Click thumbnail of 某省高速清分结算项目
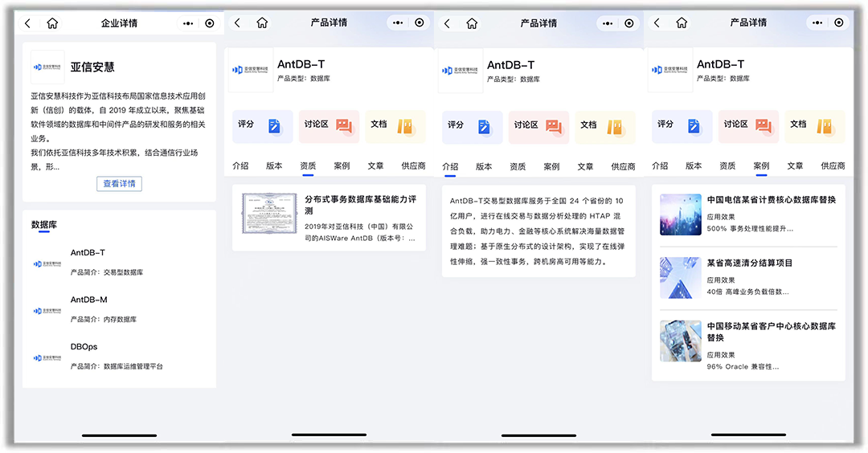Image resolution: width=868 pixels, height=453 pixels. coord(681,278)
